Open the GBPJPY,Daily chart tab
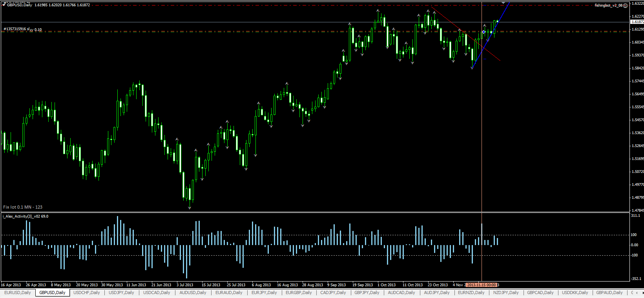This screenshot has height=298, width=644. click(x=367, y=293)
